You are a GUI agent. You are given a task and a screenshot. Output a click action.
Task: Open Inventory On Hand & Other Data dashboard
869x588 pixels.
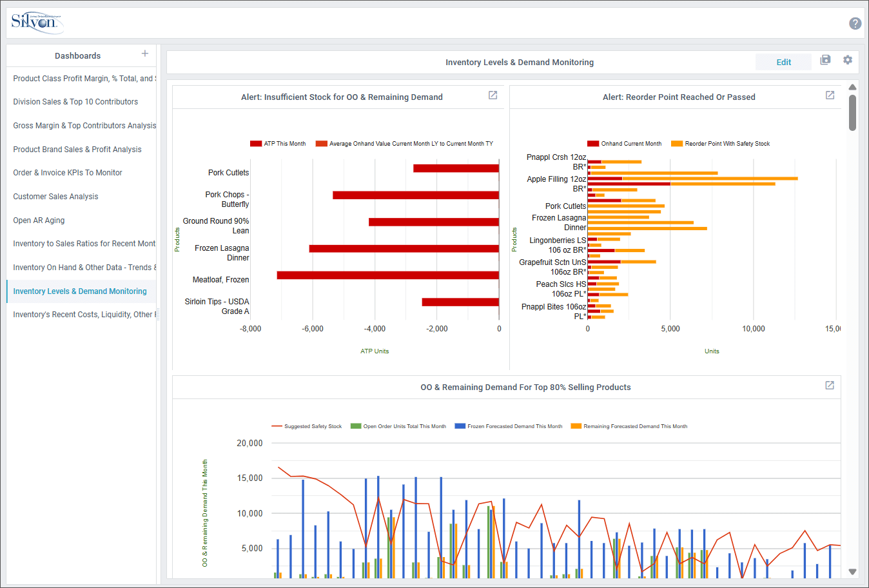(x=81, y=268)
